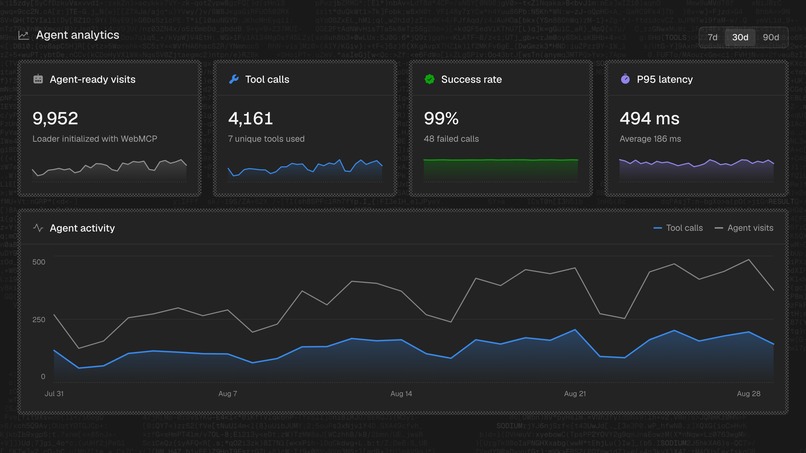Click '7 unique tools used' text
806x453 pixels.
(x=266, y=139)
